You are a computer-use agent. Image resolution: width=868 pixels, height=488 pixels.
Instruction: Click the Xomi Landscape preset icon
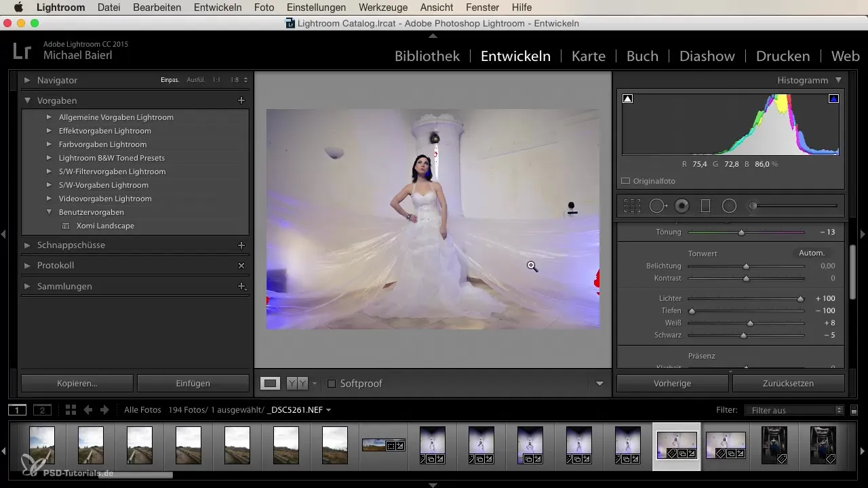pos(66,226)
